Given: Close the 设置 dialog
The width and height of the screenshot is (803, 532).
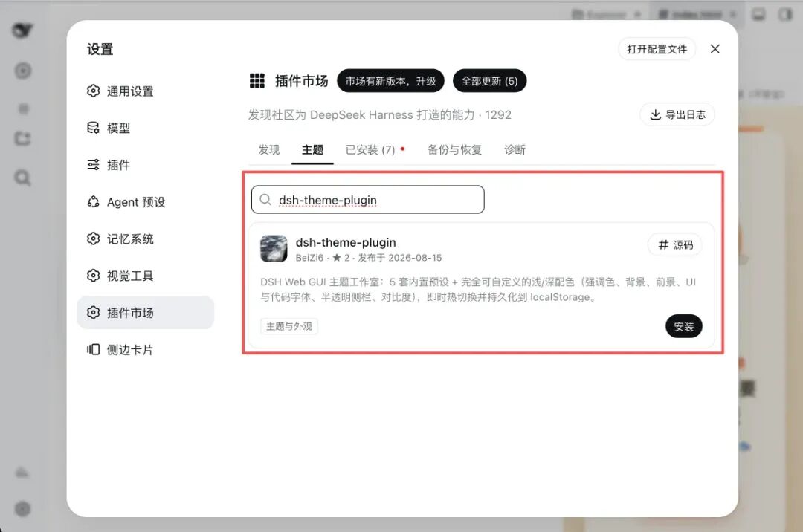Looking at the screenshot, I should pos(715,49).
